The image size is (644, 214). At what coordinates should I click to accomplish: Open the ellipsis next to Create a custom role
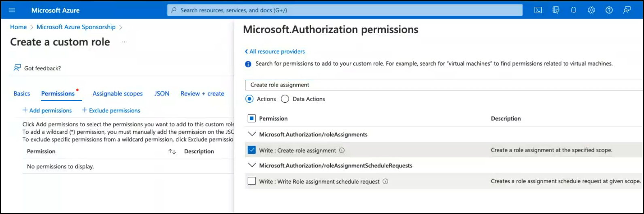point(124,42)
